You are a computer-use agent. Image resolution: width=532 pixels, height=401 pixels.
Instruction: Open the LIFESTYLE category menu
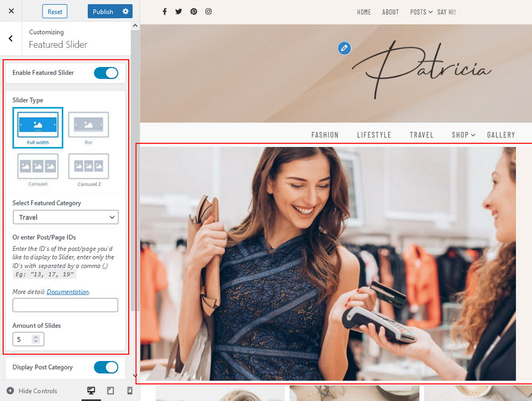point(374,135)
